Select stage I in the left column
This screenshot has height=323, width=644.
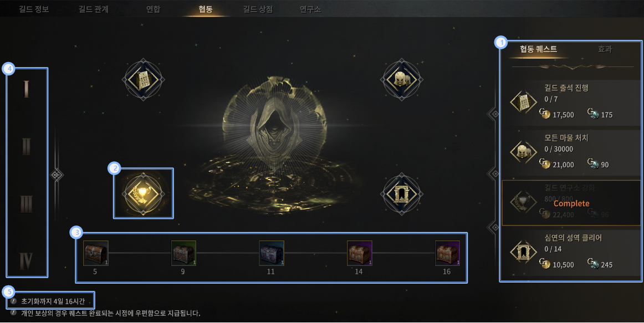26,89
